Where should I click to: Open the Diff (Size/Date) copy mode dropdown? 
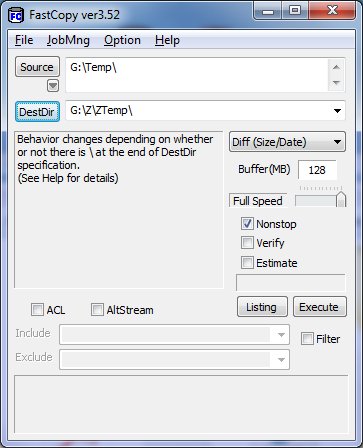(287, 142)
